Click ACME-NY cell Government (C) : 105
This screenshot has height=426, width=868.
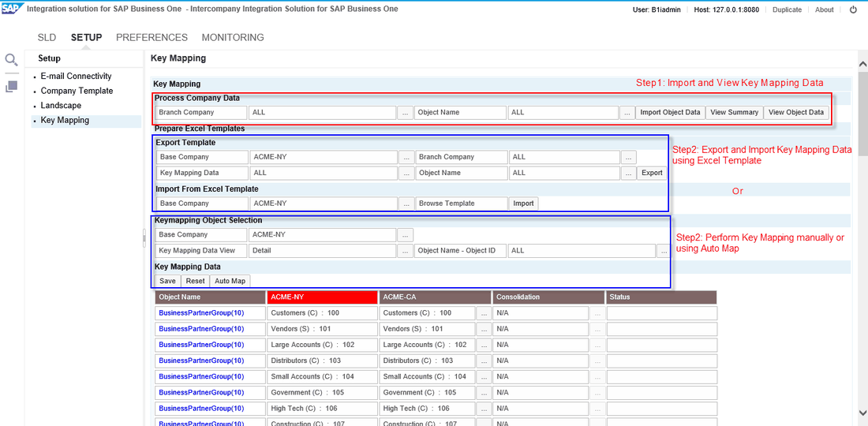click(x=322, y=393)
